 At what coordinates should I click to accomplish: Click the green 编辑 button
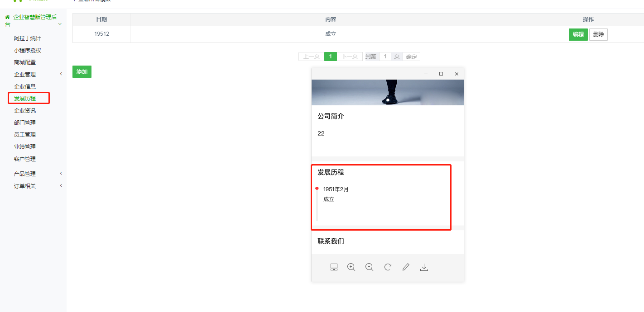[578, 34]
